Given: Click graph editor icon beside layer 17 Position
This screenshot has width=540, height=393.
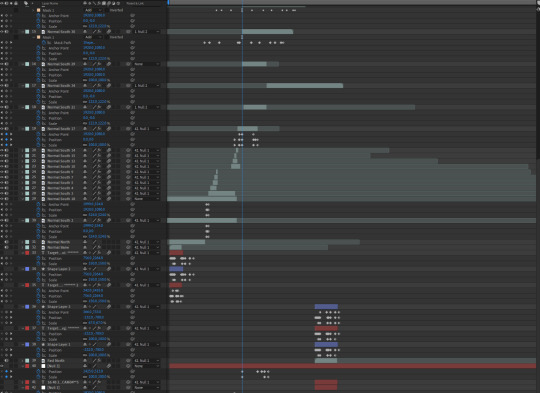Looking at the screenshot, I should click(x=44, y=96).
